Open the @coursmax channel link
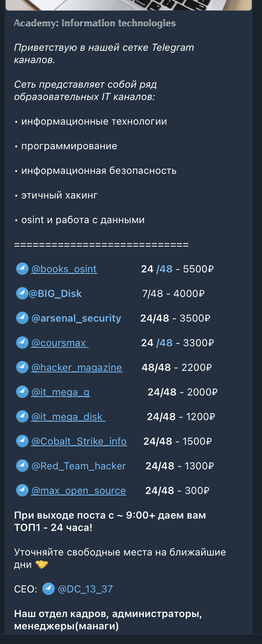 [59, 343]
